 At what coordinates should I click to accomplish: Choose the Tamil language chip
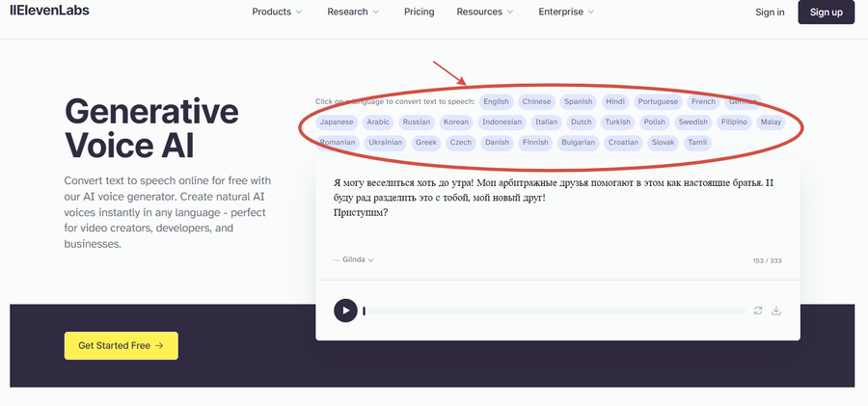[x=697, y=143]
